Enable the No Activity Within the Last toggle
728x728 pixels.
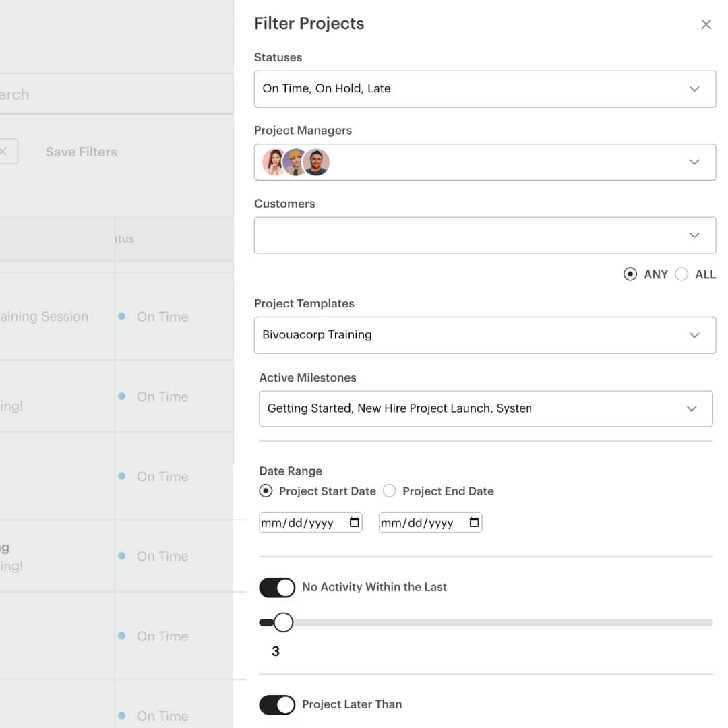point(277,587)
